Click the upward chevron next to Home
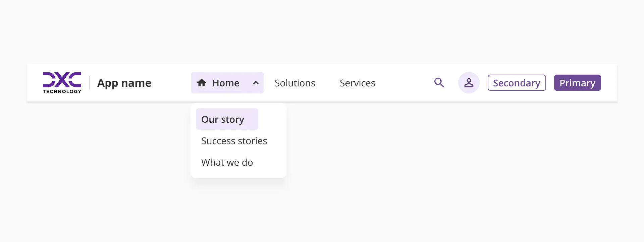 tap(256, 83)
